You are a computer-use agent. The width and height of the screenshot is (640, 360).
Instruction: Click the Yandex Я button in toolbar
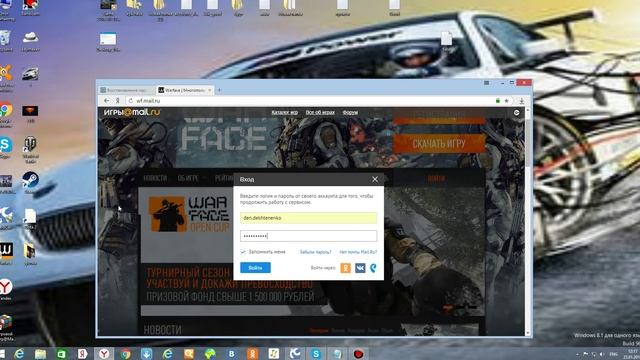coord(118,100)
